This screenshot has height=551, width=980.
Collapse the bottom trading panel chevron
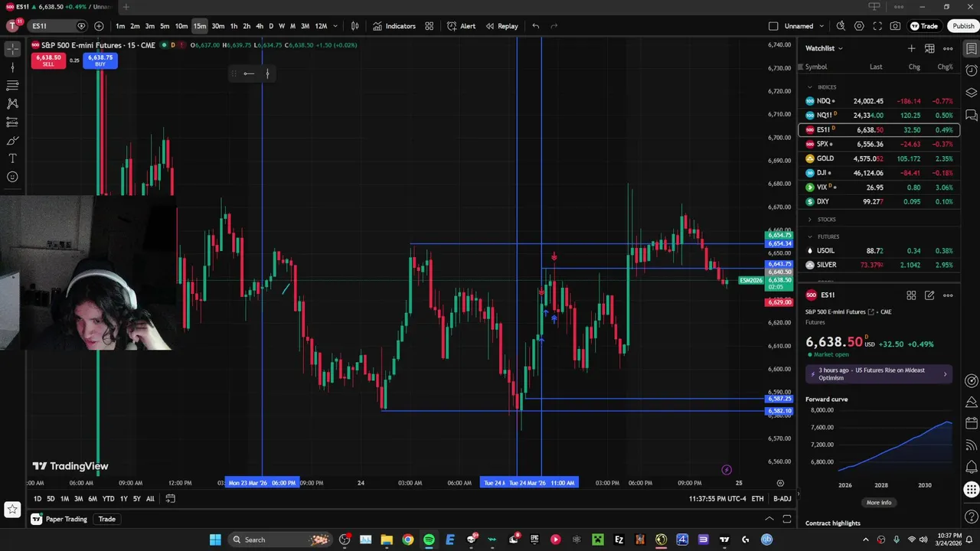tap(769, 519)
